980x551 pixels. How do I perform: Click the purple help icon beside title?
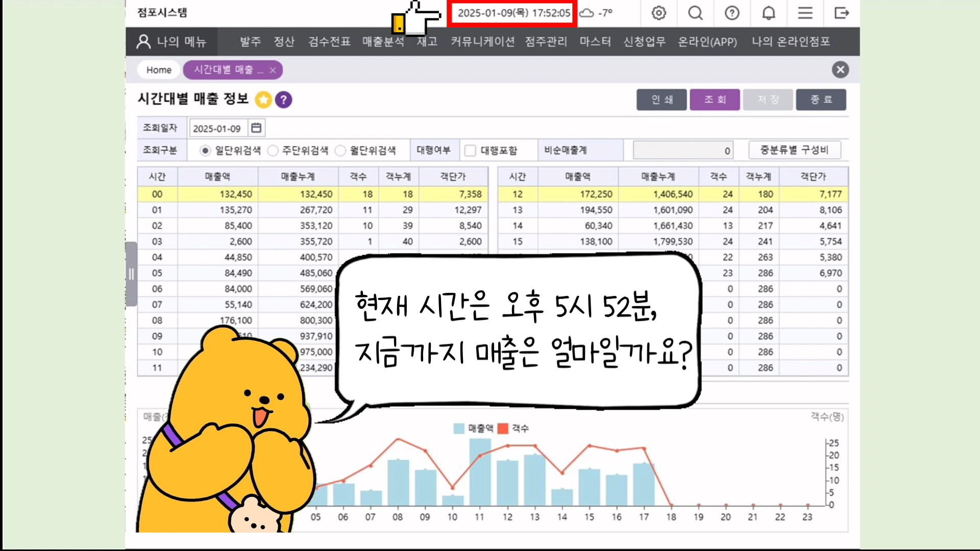(284, 99)
